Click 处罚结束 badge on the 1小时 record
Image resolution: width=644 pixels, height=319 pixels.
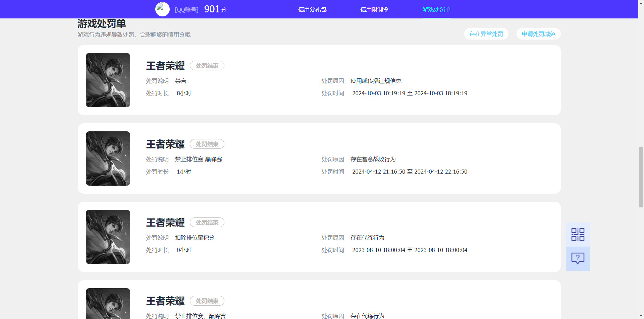(207, 144)
